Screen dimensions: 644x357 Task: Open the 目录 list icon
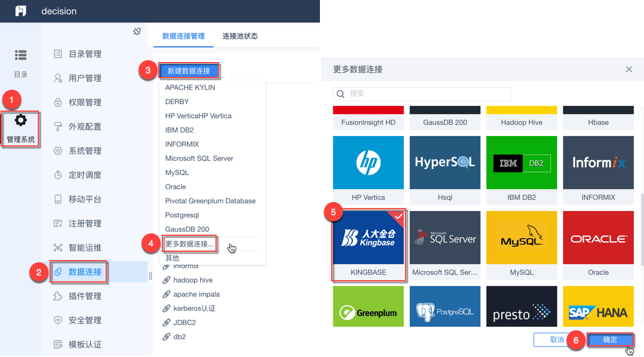point(21,55)
